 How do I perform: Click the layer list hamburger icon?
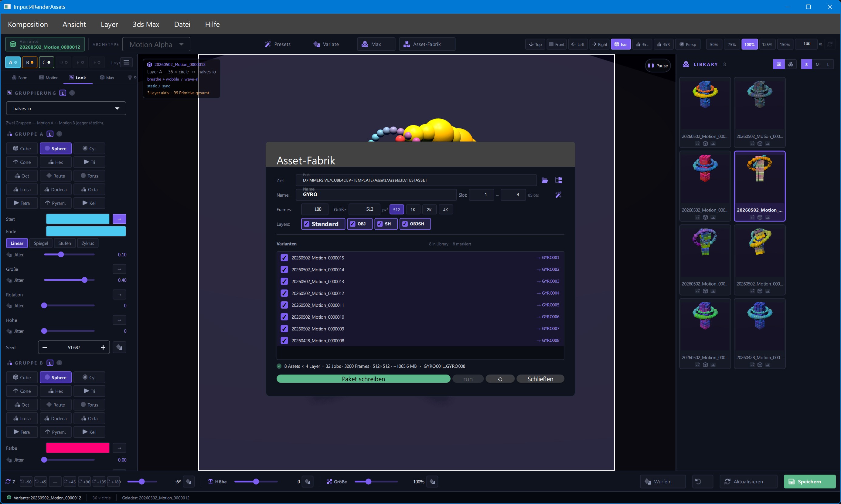pos(126,62)
